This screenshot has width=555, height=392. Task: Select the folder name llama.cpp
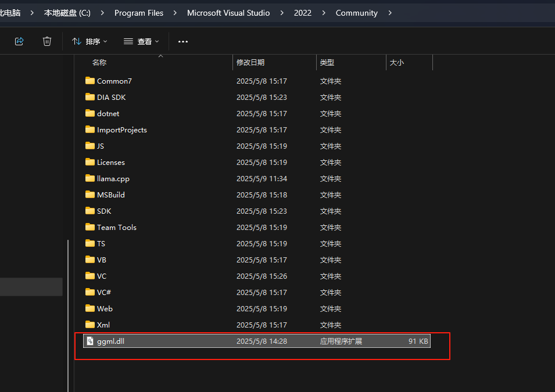(x=113, y=179)
